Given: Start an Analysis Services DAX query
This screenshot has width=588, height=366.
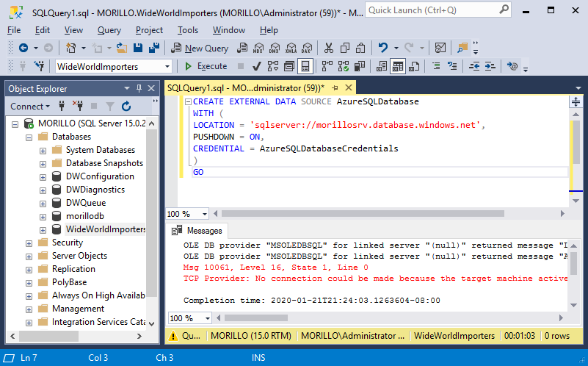Looking at the screenshot, I should tap(307, 48).
